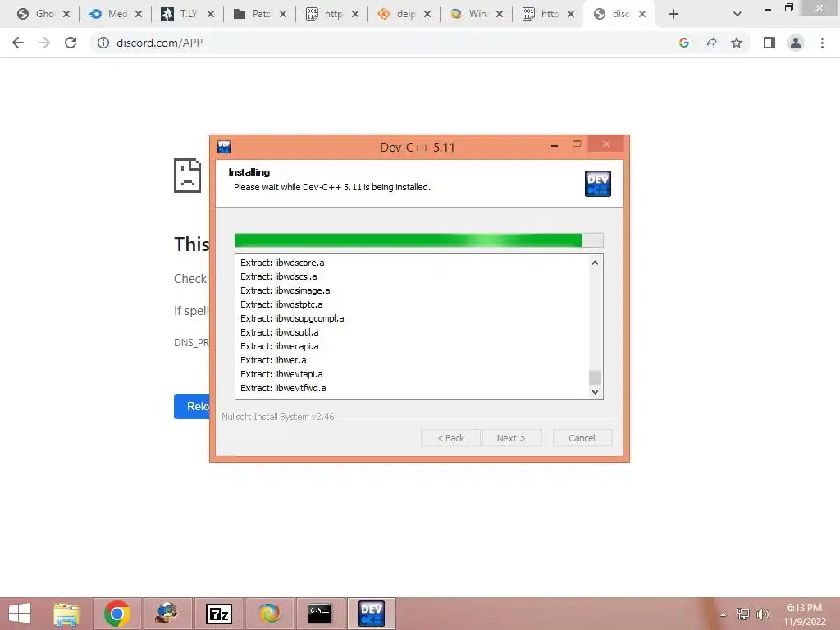840x630 pixels.
Task: Click the installation progress bar
Action: click(419, 240)
